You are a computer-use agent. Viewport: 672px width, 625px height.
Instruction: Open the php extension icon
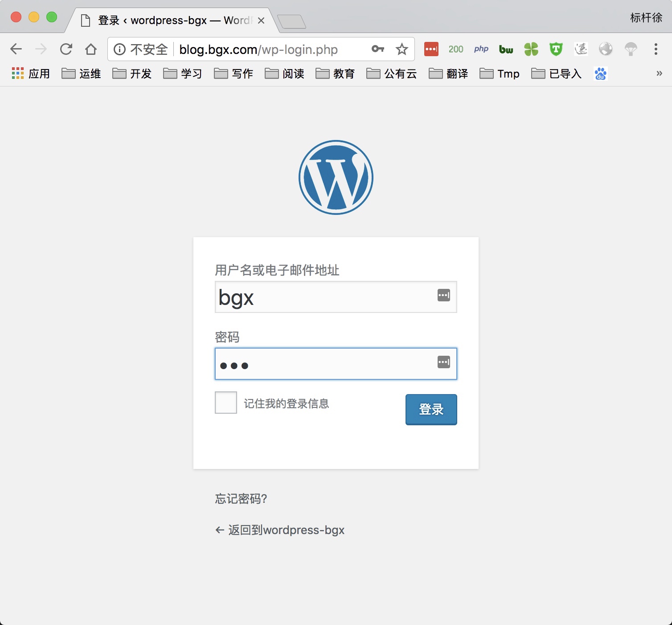pyautogui.click(x=481, y=49)
